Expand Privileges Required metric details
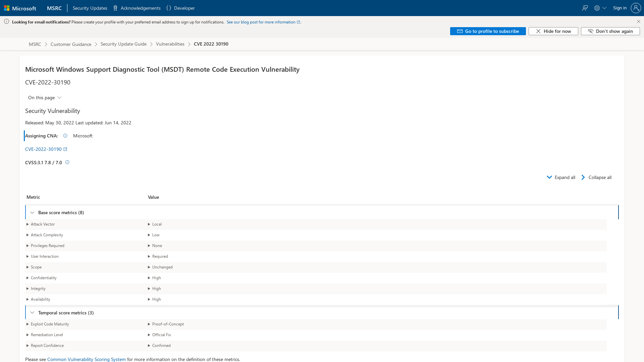 tap(45, 246)
